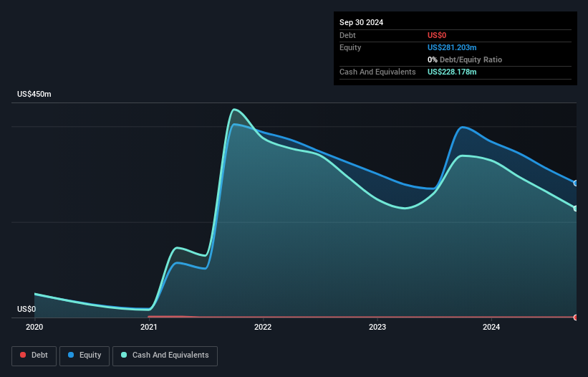Screen dimensions: 588x377
Task: Click the 0% Debt/Equity Ratio text
Action: pos(465,59)
